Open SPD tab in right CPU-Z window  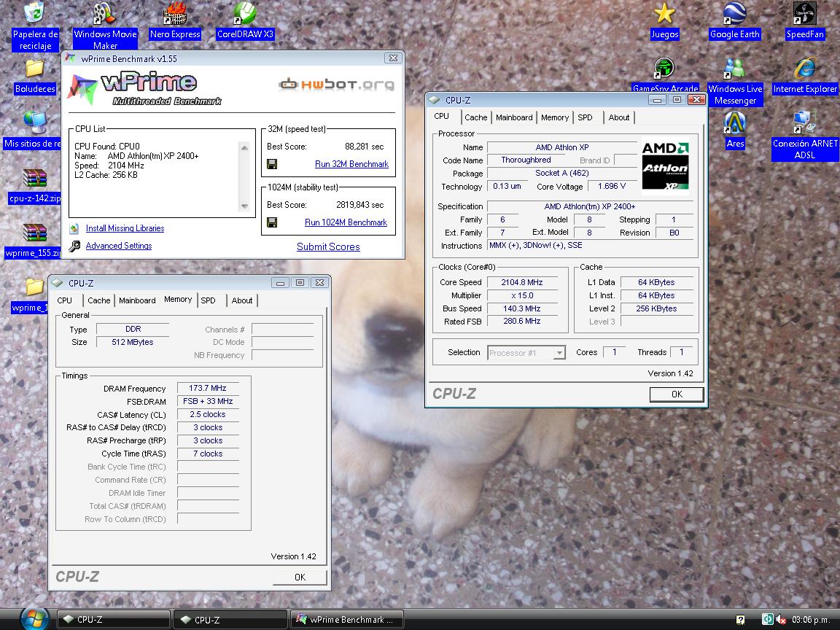pyautogui.click(x=585, y=117)
